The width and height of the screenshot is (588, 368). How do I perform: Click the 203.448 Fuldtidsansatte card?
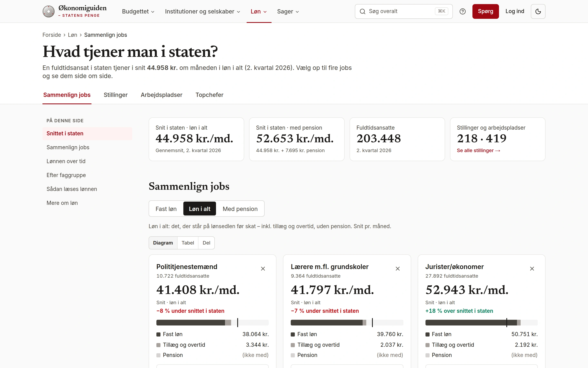(x=397, y=139)
